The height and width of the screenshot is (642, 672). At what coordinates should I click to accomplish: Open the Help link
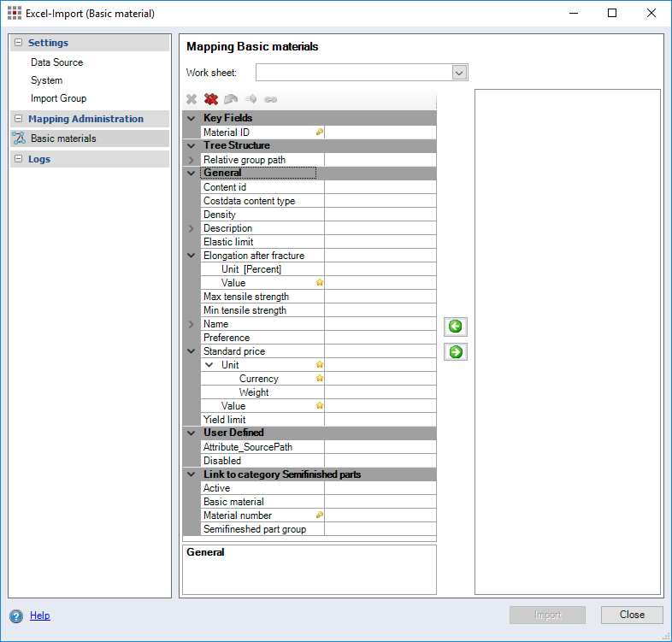[39, 615]
